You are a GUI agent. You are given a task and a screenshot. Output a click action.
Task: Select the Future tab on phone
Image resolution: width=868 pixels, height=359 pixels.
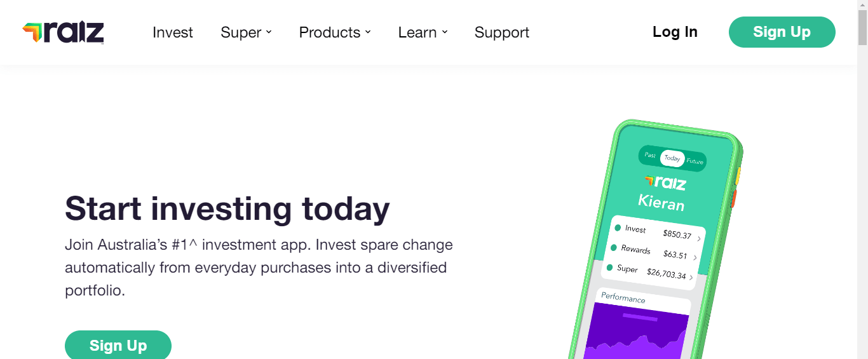(x=695, y=161)
